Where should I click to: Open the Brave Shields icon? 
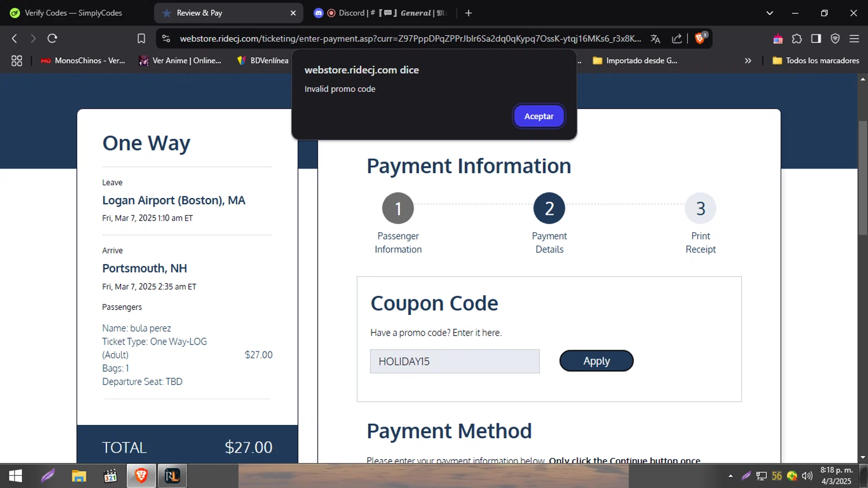[700, 38]
